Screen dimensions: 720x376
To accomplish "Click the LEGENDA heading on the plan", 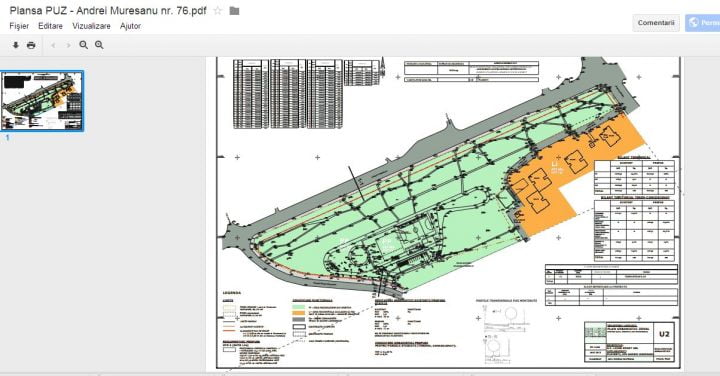I will [x=232, y=293].
